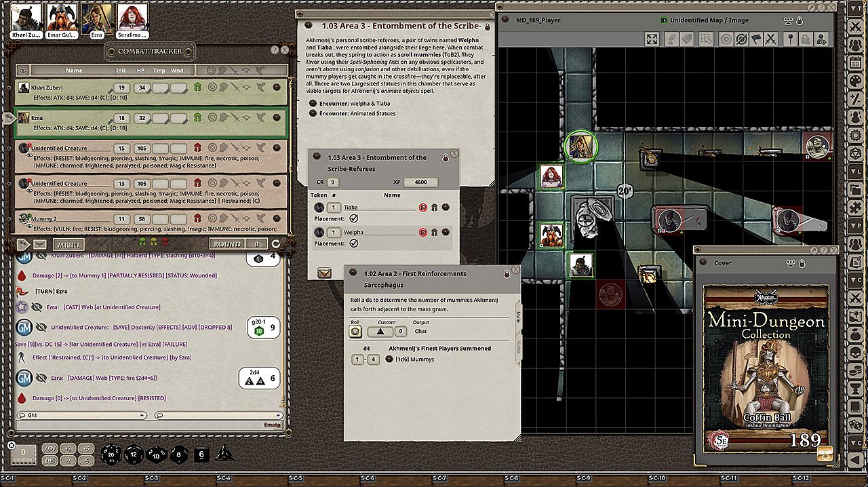Viewport: 868px width, 487px height.
Task: Roll on the First Reinforcements table dice button
Action: pos(355,332)
